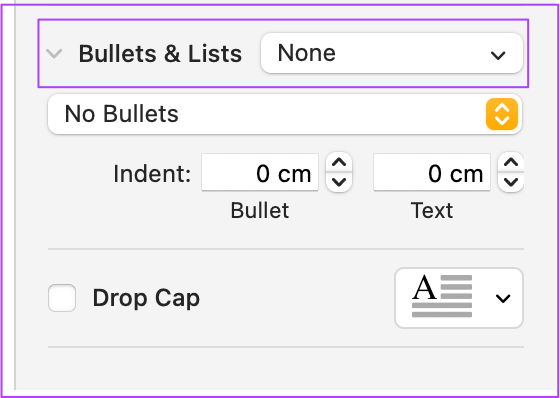Viewport: 560px width, 398px height.
Task: Click the Text caption under indent field
Action: [x=432, y=210]
